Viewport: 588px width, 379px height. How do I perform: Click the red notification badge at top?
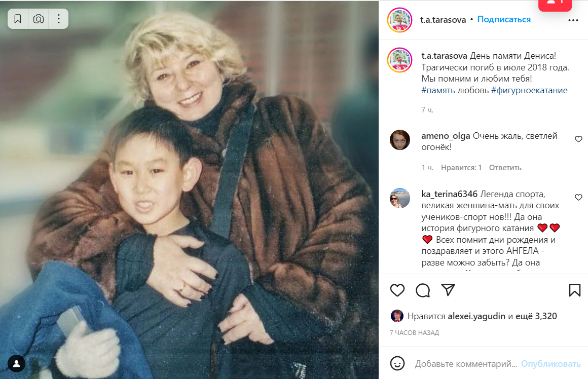point(555,5)
